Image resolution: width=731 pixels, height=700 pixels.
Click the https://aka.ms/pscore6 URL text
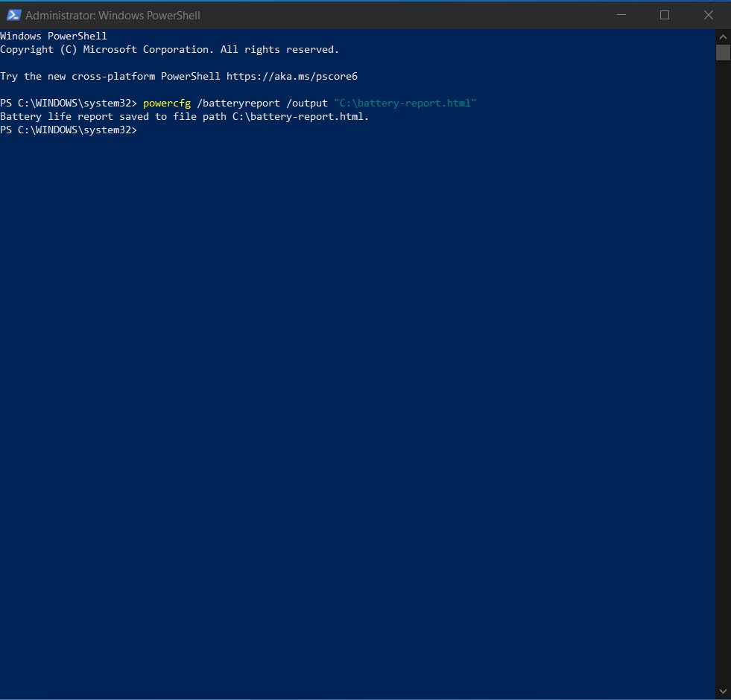click(292, 77)
